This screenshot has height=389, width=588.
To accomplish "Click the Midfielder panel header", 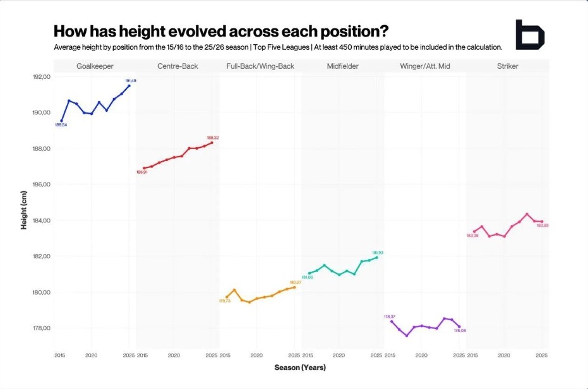I will [x=343, y=66].
